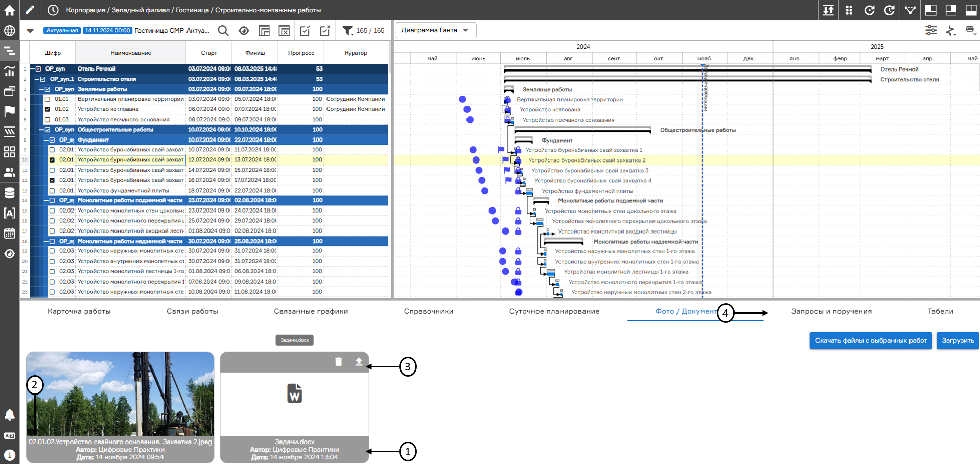Screen dimensions: 980x464
Task: Click Скачать файлы с выбранных работ button
Action: (x=871, y=341)
